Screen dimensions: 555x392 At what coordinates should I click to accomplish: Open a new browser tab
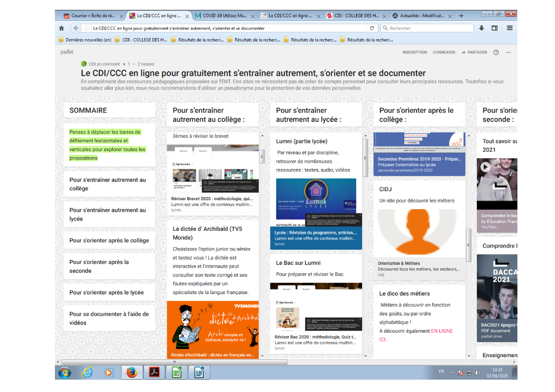[x=461, y=16]
